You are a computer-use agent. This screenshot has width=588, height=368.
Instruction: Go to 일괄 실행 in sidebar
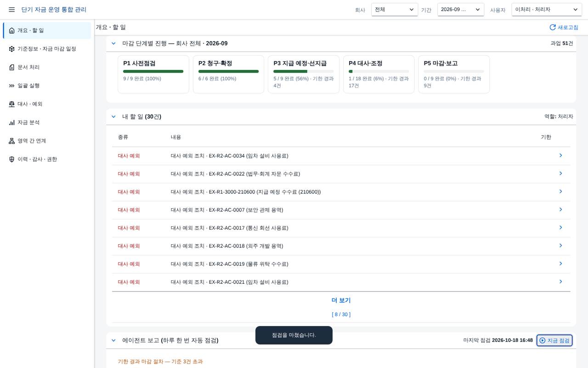coord(47,86)
